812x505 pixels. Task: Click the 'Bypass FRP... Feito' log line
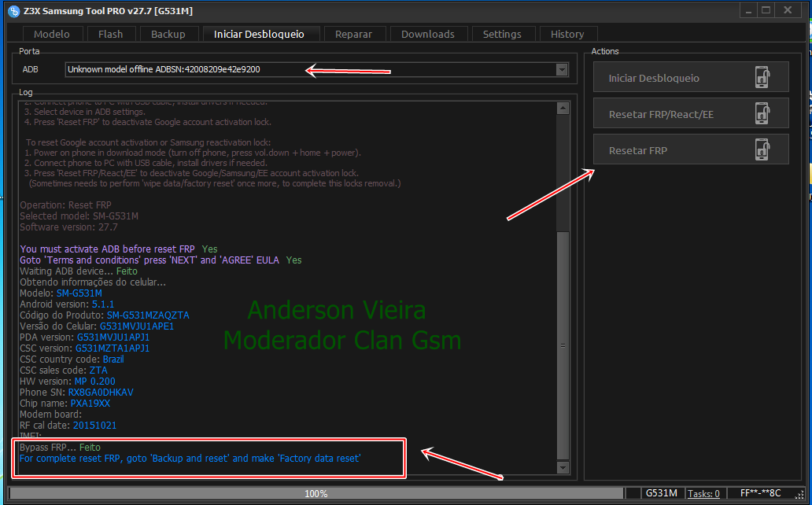pyautogui.click(x=60, y=447)
